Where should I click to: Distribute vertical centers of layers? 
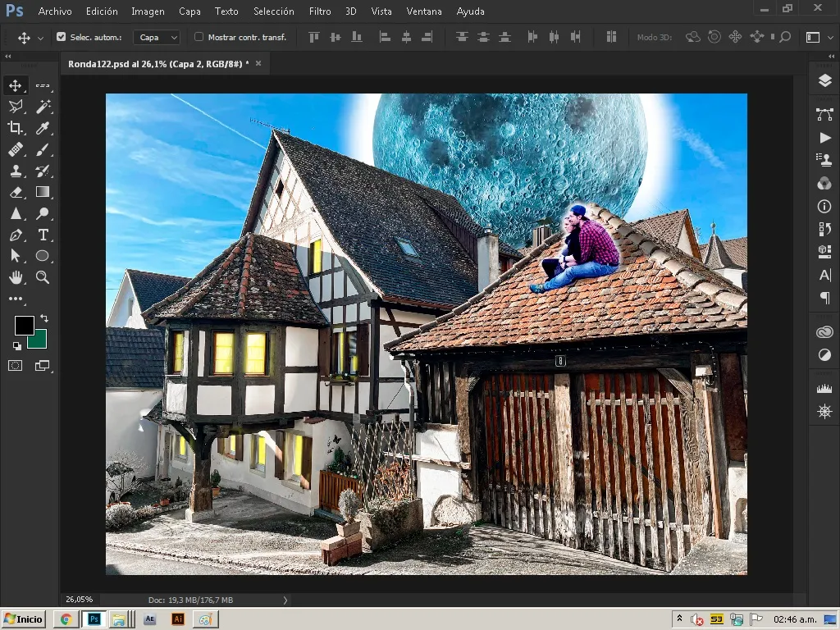pyautogui.click(x=483, y=37)
